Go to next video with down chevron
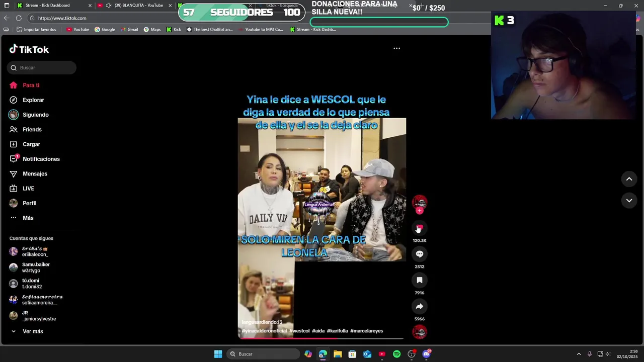This screenshot has height=362, width=644. [x=629, y=201]
